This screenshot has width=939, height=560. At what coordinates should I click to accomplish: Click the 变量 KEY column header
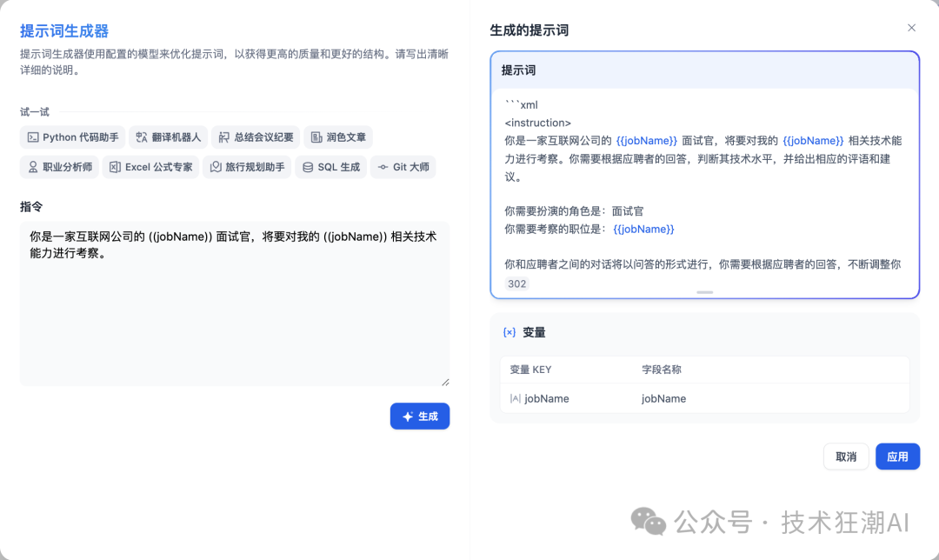530,370
